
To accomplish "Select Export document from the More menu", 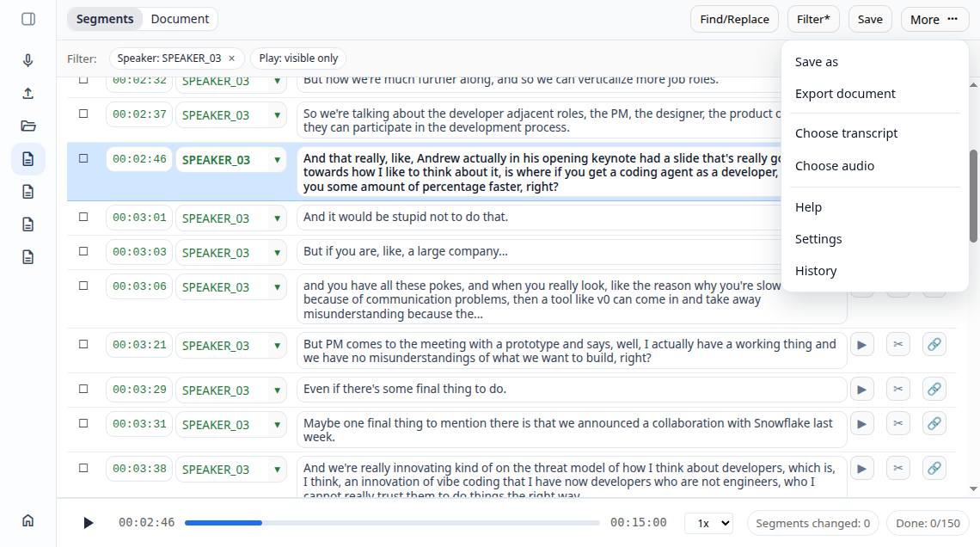I will (846, 93).
